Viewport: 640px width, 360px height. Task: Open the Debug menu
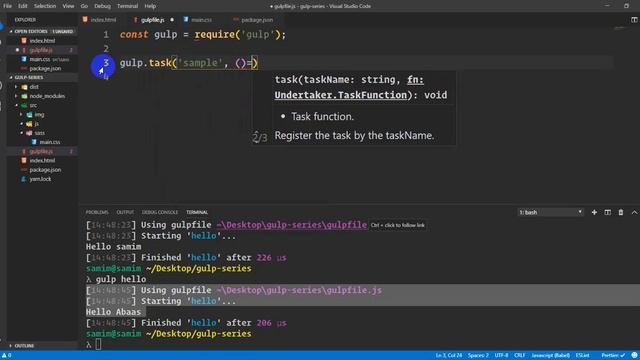pyautogui.click(x=102, y=6)
